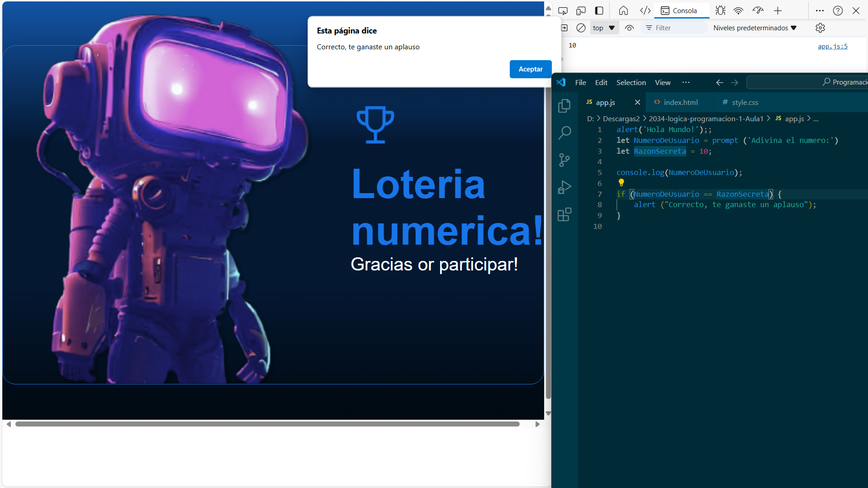Click the Loteria numerica! heading

point(447,207)
